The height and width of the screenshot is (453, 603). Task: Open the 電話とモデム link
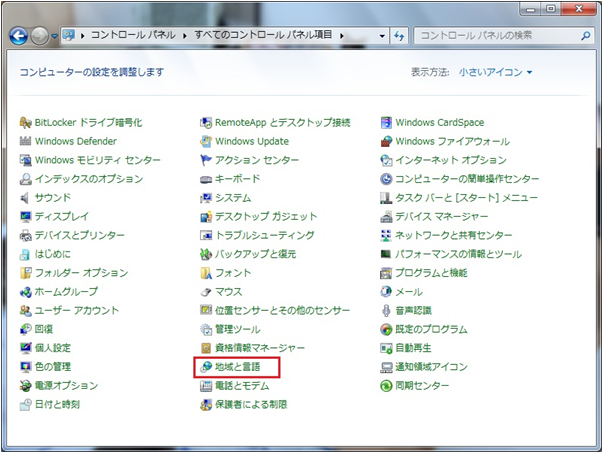coord(242,386)
